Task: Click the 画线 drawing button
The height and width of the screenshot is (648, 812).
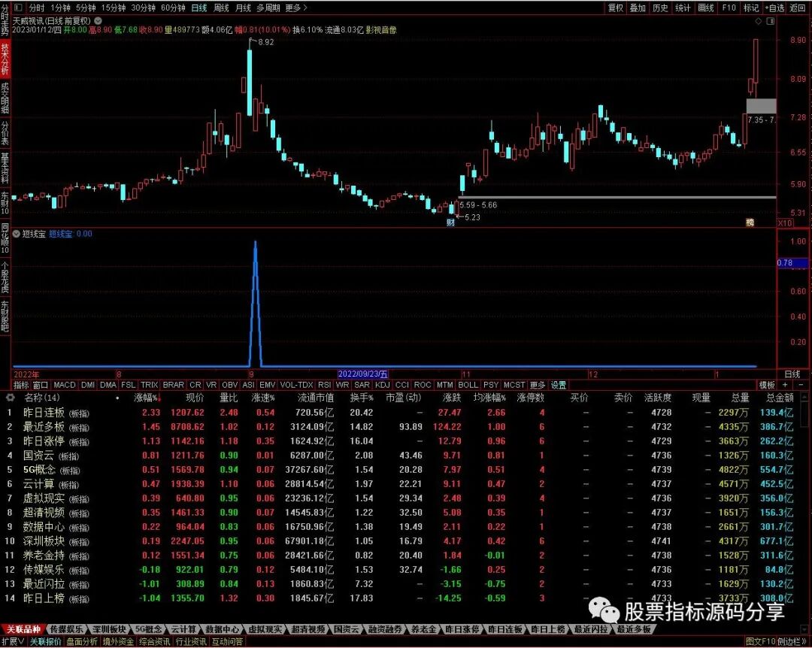Action: (x=706, y=8)
